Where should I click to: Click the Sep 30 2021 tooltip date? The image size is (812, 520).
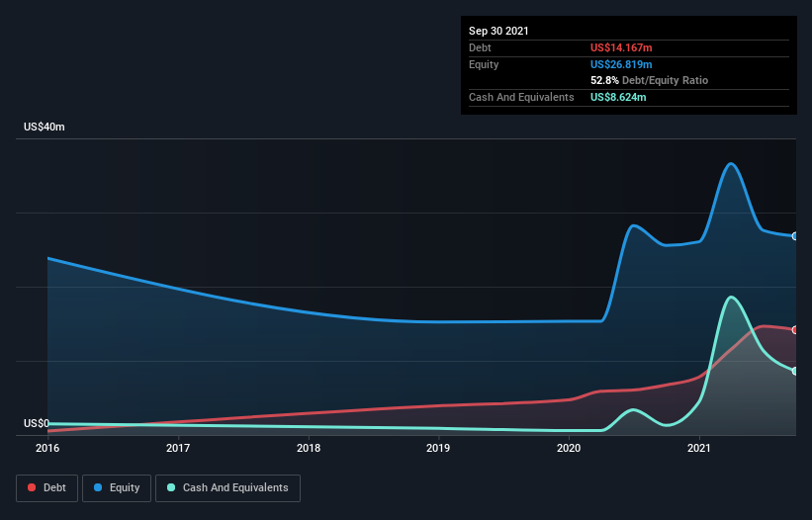point(498,31)
